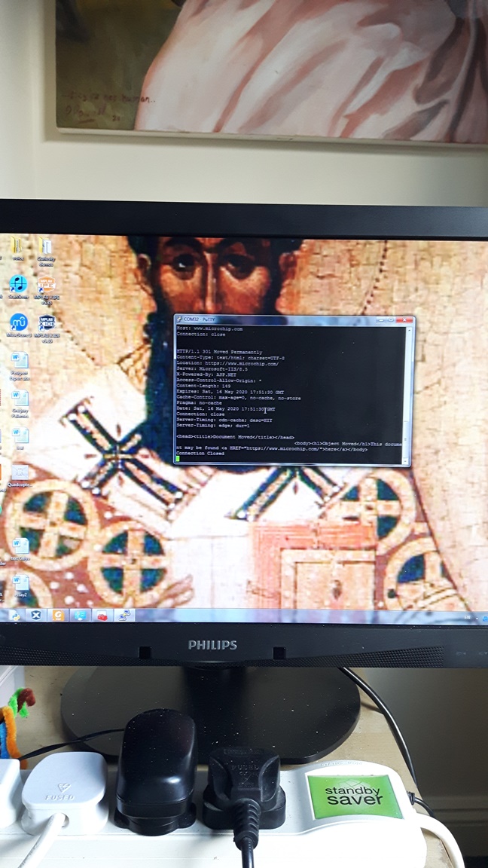The width and height of the screenshot is (488, 868).
Task: Open the red toolbox icon in taskbar
Action: click(102, 615)
